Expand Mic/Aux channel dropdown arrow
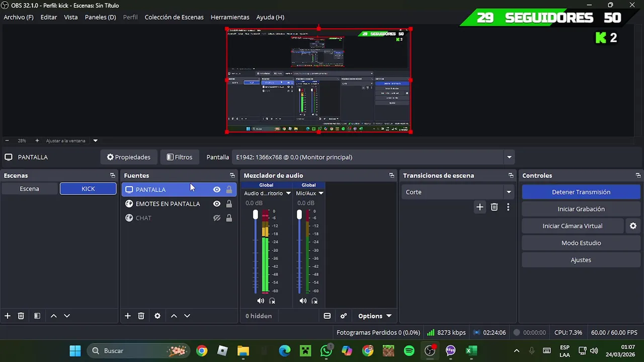644x362 pixels. click(x=321, y=194)
